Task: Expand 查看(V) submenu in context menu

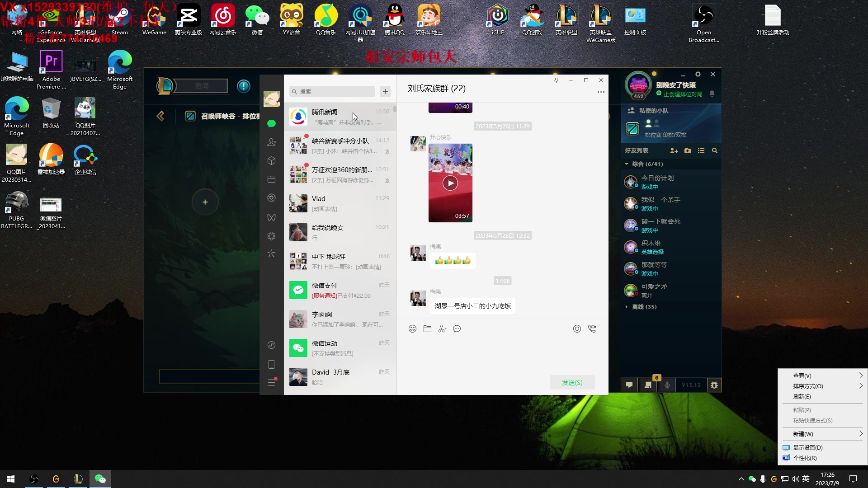Action: click(822, 376)
